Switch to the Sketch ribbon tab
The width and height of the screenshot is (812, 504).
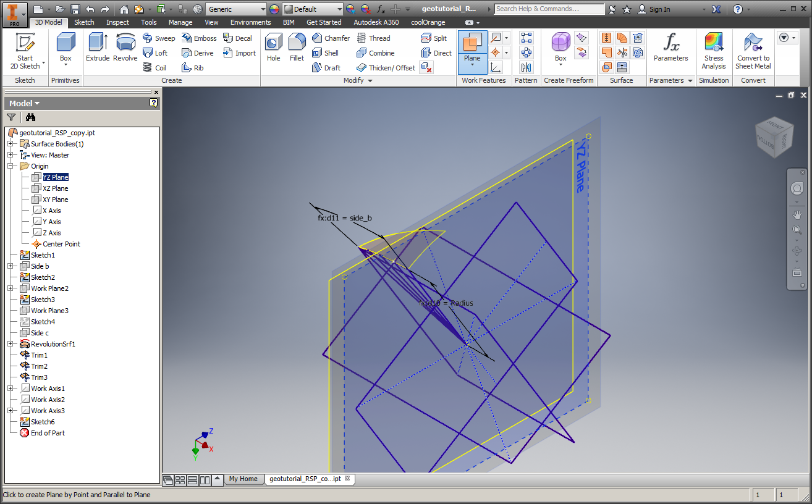pyautogui.click(x=85, y=22)
